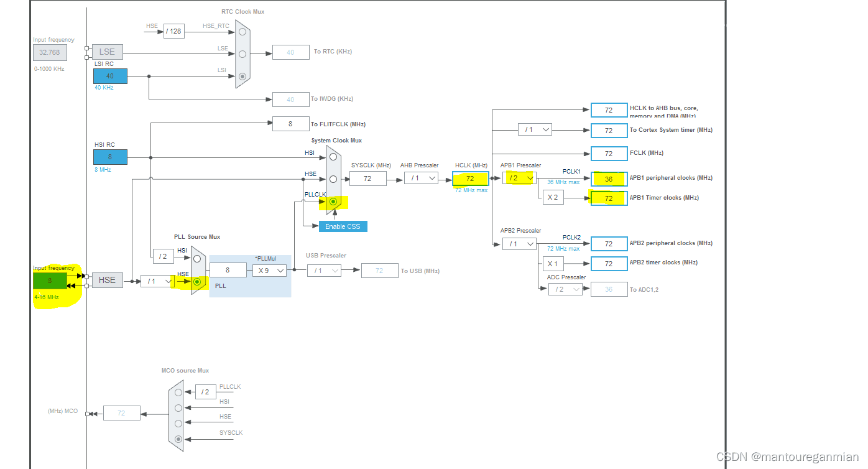Select PLLCLK/2 in MCO source Mux
The width and height of the screenshot is (868, 469).
point(178,392)
